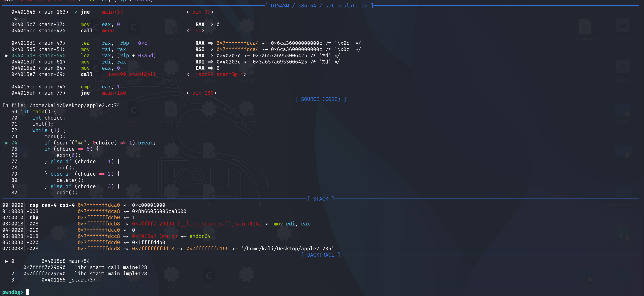Click source line 72 while (1)
This screenshot has width=644, height=296.
pyautogui.click(x=49, y=130)
